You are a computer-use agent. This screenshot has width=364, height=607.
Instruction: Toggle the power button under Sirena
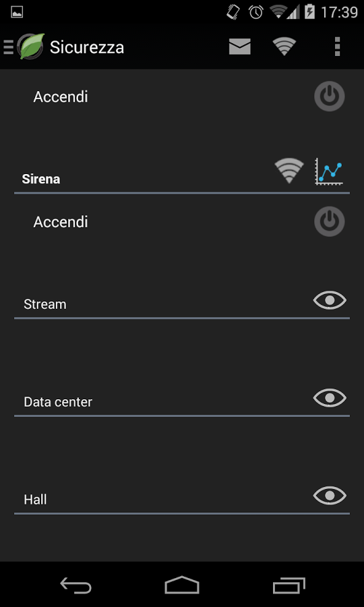[x=329, y=221]
